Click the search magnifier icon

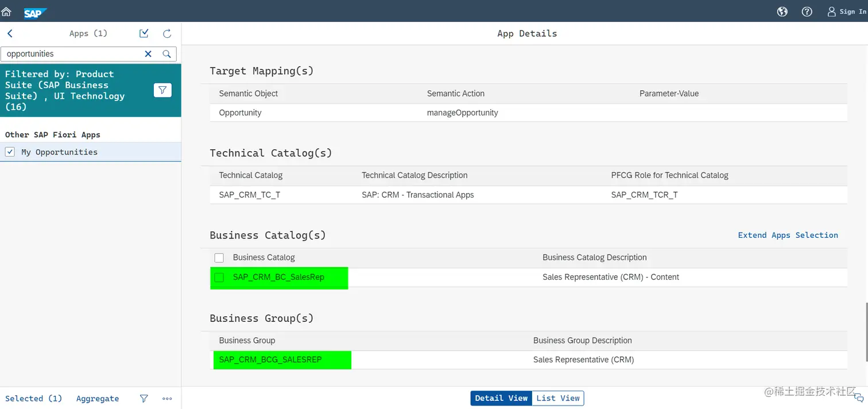point(166,54)
